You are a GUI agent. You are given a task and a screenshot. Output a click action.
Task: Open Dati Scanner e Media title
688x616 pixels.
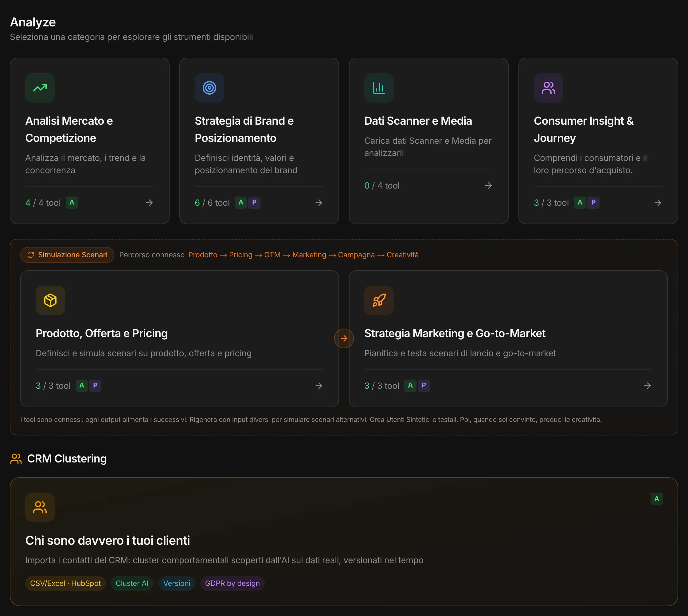[418, 121]
